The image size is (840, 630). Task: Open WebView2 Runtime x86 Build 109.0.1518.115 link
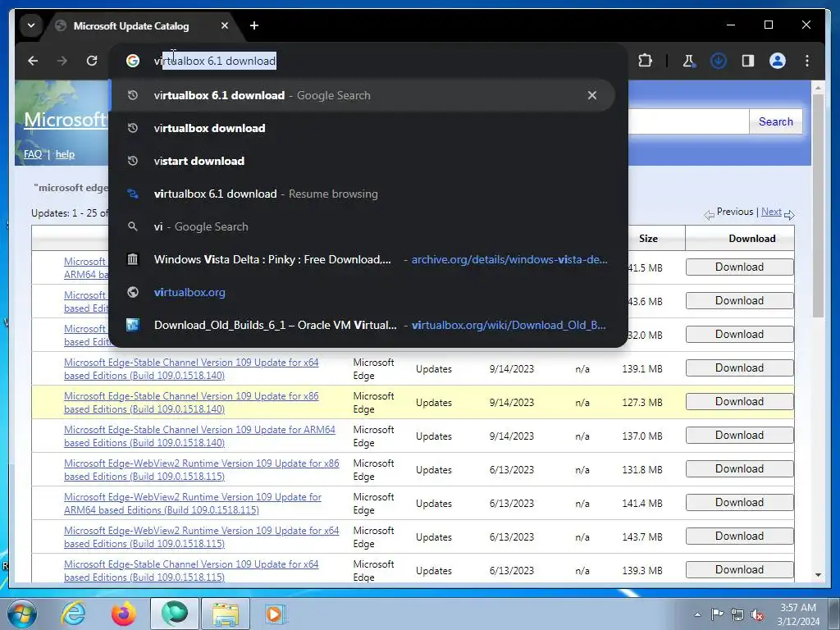[202, 470]
